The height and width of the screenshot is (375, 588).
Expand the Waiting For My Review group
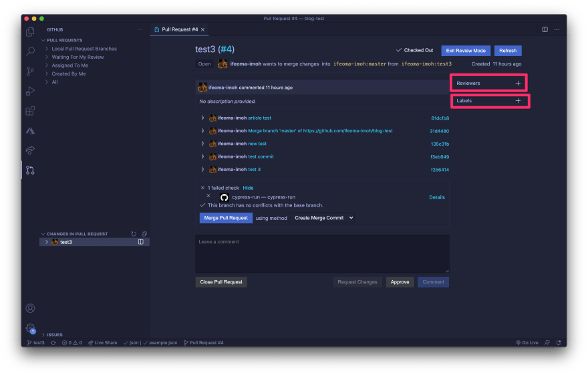(78, 57)
